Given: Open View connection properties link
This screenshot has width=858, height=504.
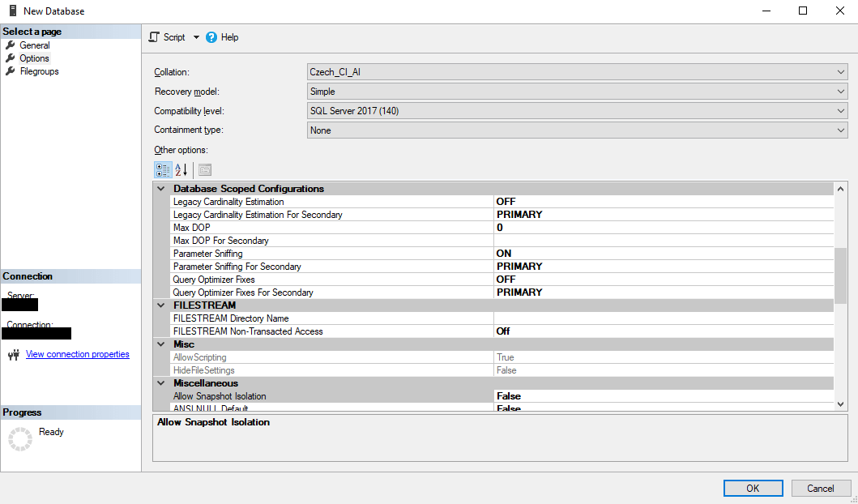Looking at the screenshot, I should pyautogui.click(x=78, y=354).
